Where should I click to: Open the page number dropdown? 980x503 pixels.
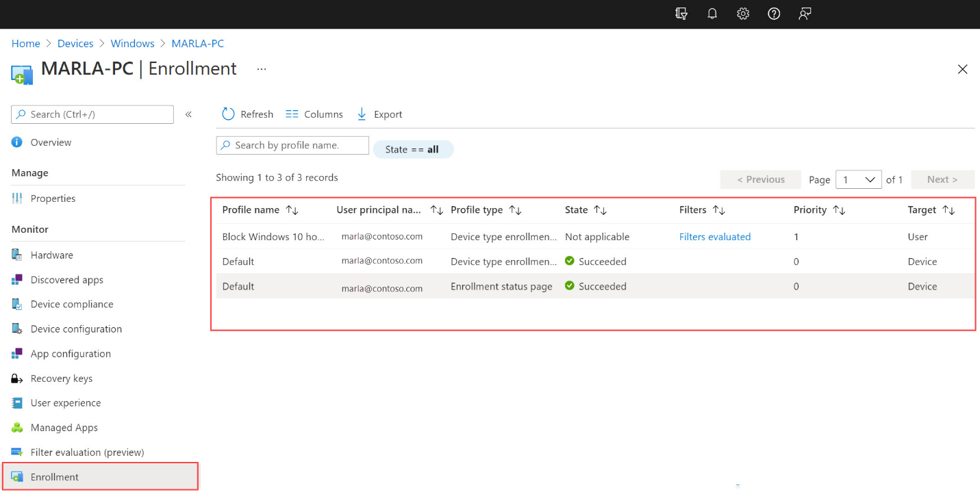[859, 179]
